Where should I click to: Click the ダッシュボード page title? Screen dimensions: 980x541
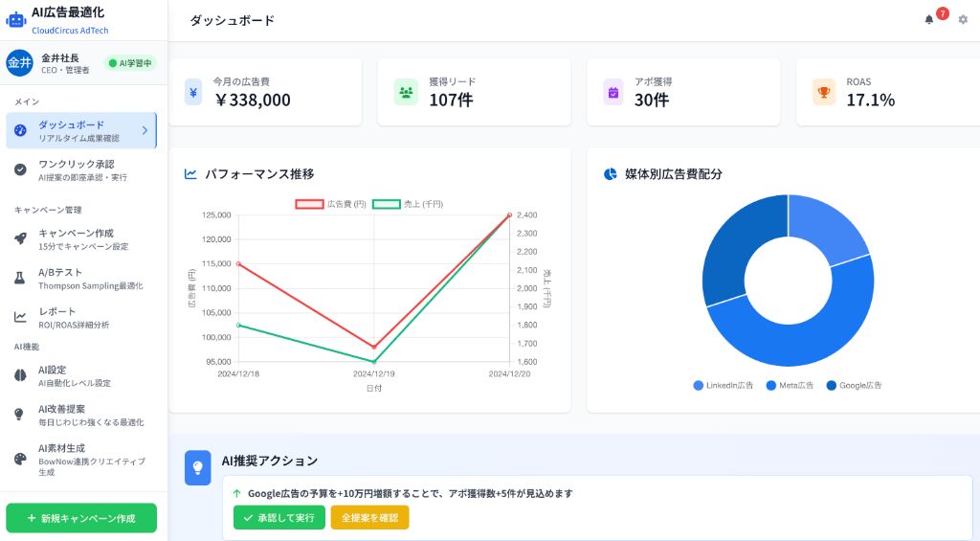[232, 21]
